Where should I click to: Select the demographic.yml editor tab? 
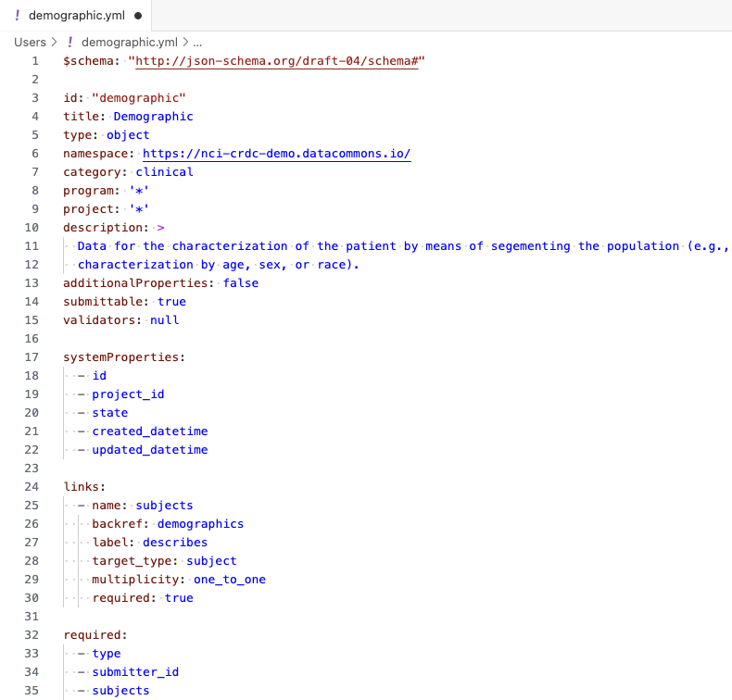(76, 16)
